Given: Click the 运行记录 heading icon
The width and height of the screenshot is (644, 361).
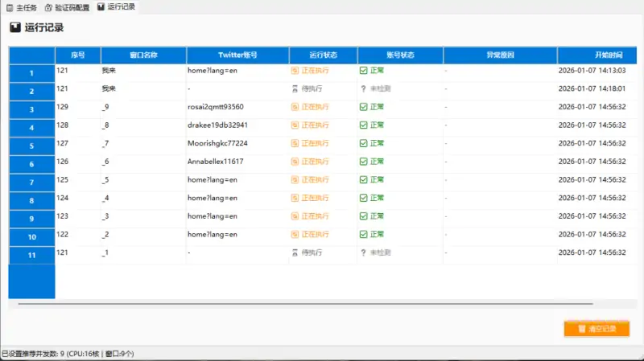Looking at the screenshot, I should pyautogui.click(x=15, y=27).
